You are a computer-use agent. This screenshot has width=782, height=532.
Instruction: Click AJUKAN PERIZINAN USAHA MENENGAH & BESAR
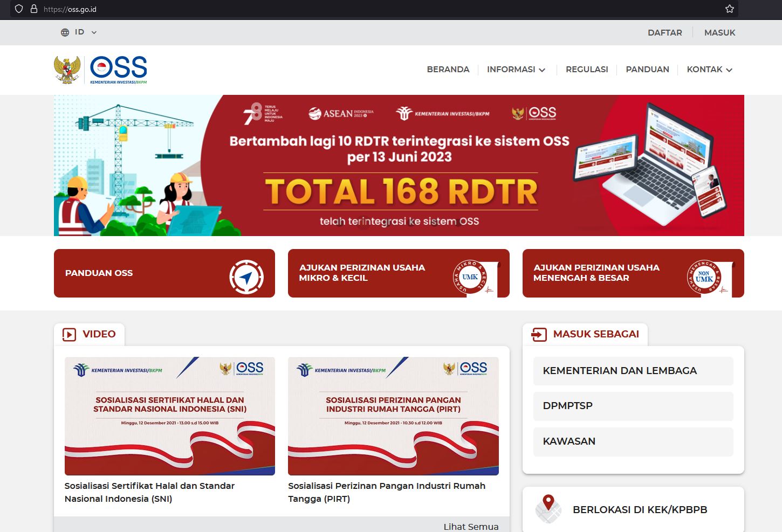point(633,273)
